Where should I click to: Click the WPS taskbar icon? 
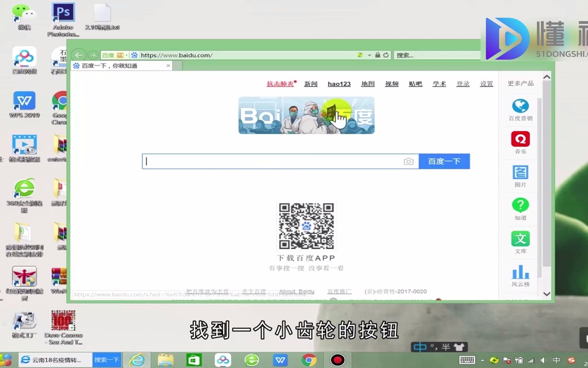point(280,360)
